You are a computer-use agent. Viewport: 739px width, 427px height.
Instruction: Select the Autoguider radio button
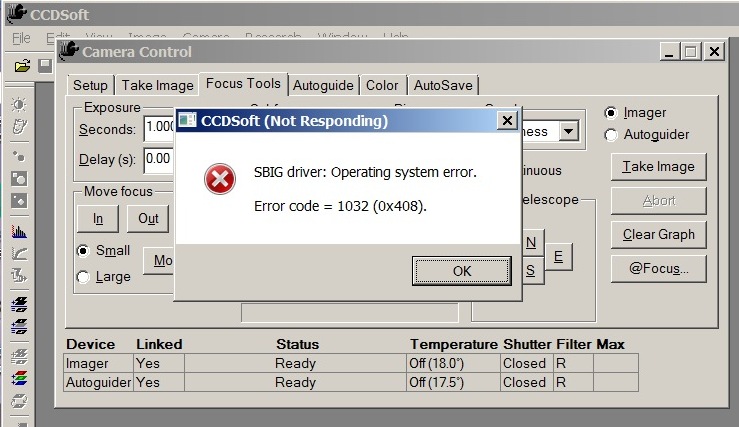click(610, 135)
